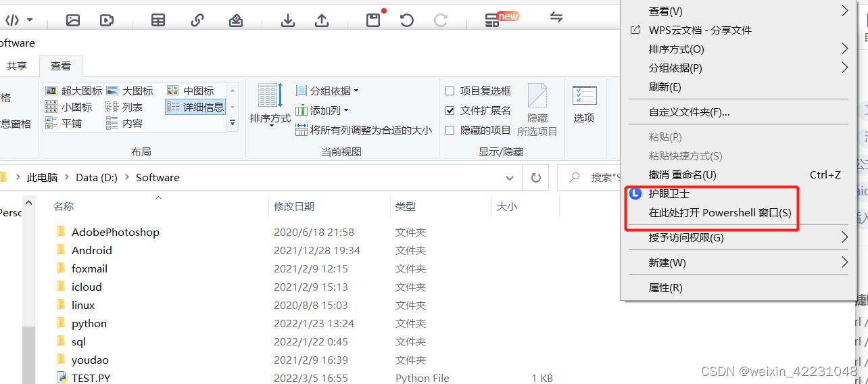Choose Small icons (小图标) layout

pyautogui.click(x=68, y=107)
